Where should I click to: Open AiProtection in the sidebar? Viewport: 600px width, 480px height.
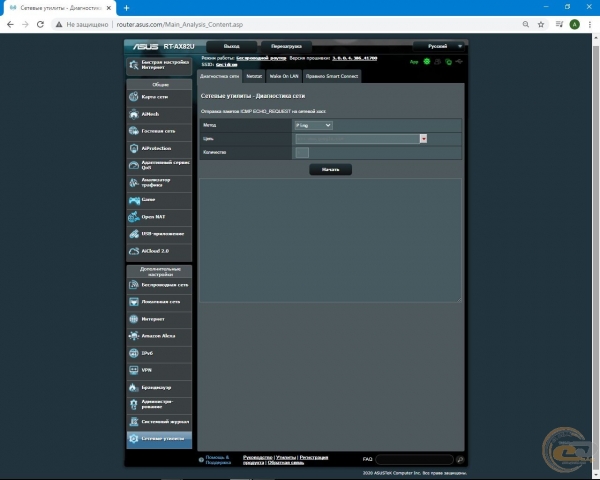click(x=159, y=149)
